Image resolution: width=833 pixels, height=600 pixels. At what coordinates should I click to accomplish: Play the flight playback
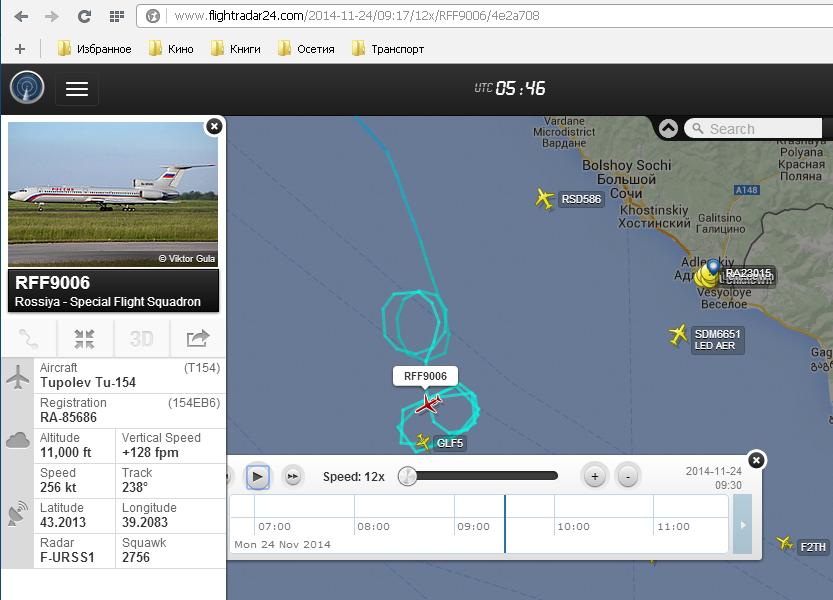click(x=258, y=477)
